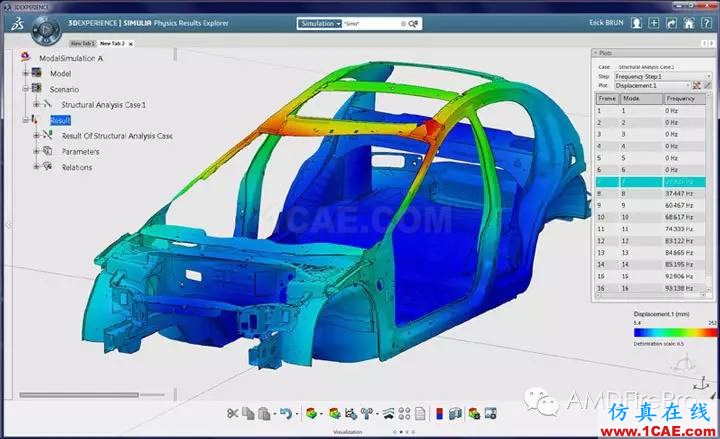Expand Result Of Structural Analysis Case node
Viewport: 720px width, 439px height.
coord(37,136)
